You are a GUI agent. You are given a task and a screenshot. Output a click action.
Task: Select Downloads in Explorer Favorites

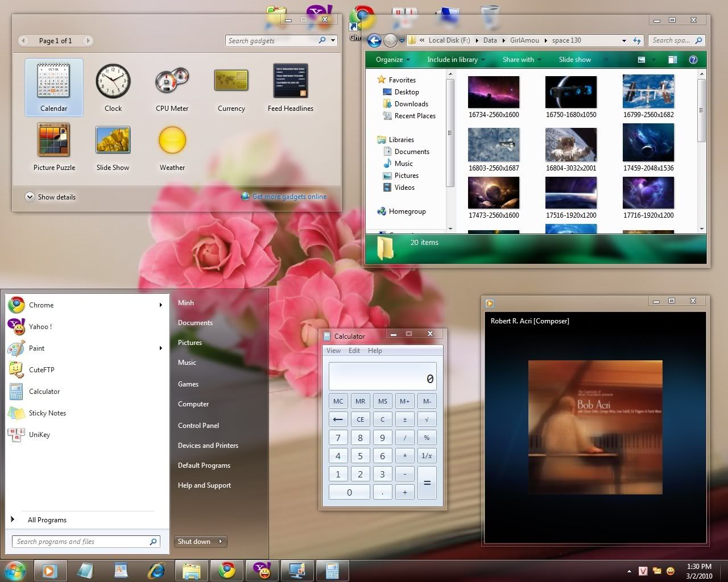pos(411,104)
